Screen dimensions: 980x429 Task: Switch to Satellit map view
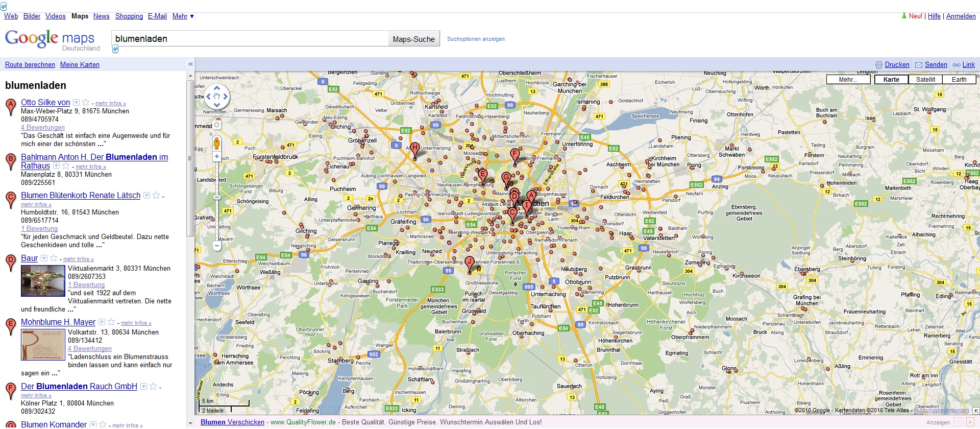point(925,80)
